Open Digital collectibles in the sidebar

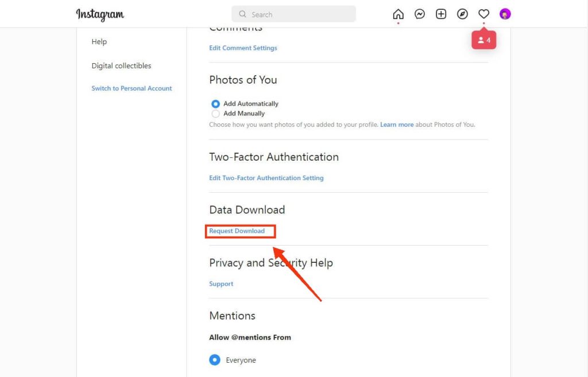(122, 65)
